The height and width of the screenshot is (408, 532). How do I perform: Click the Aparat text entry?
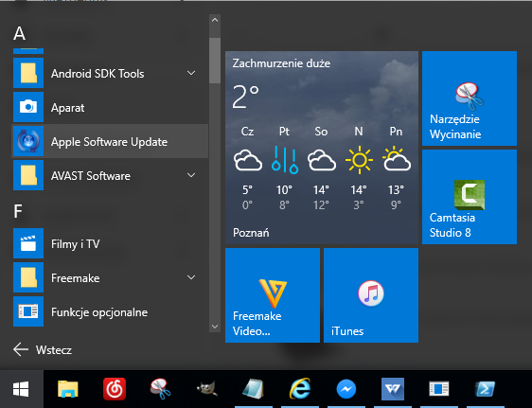(68, 108)
